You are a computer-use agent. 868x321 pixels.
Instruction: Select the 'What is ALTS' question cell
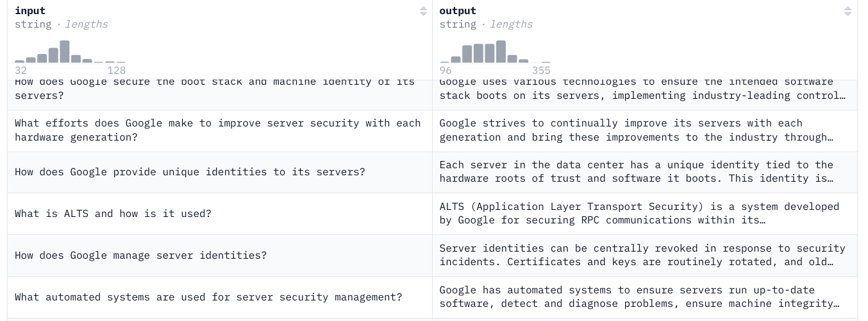point(113,214)
